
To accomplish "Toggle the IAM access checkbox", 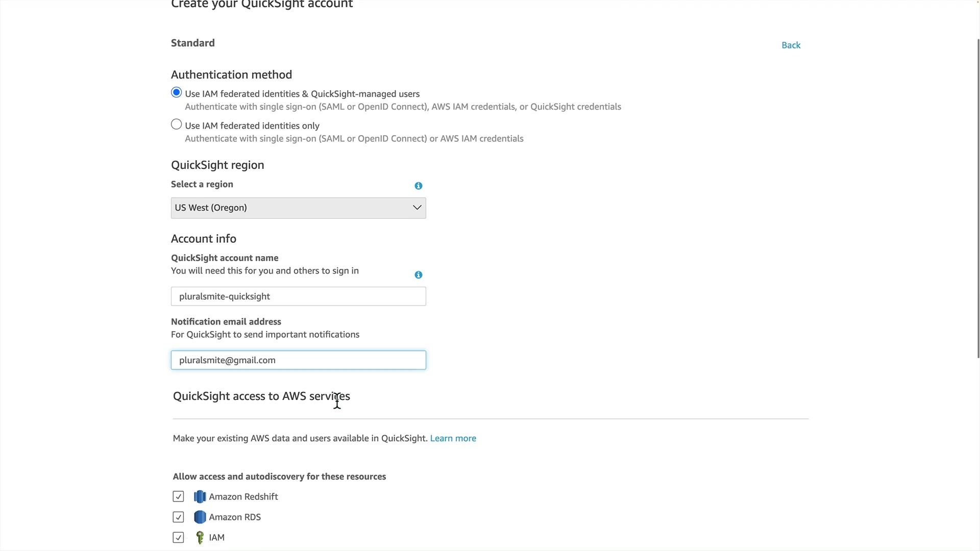I will tap(178, 537).
